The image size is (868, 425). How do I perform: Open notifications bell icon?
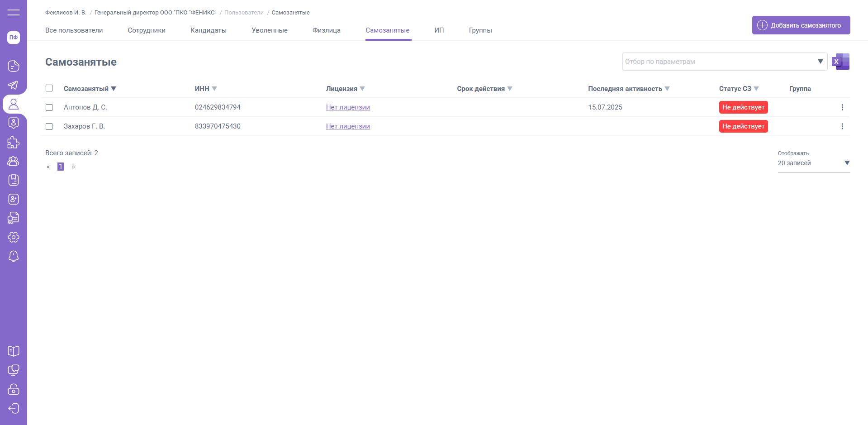[14, 256]
